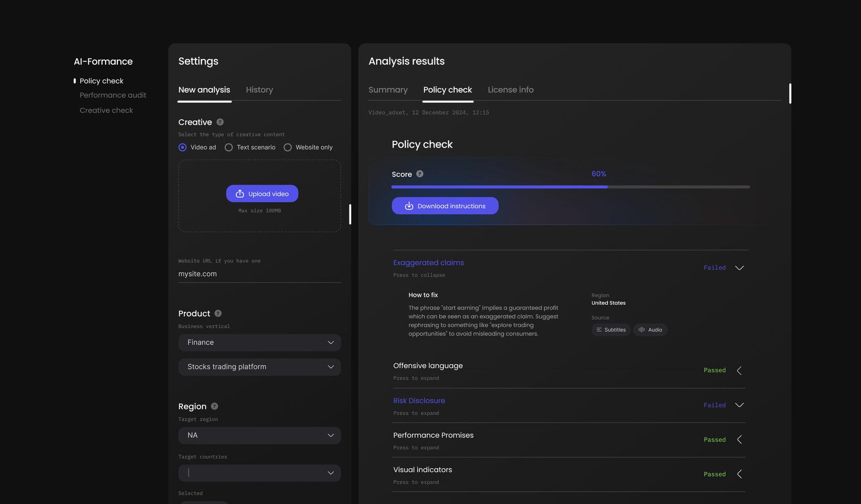Click the Audio source chip
Screen dimensions: 861x504
pos(650,330)
